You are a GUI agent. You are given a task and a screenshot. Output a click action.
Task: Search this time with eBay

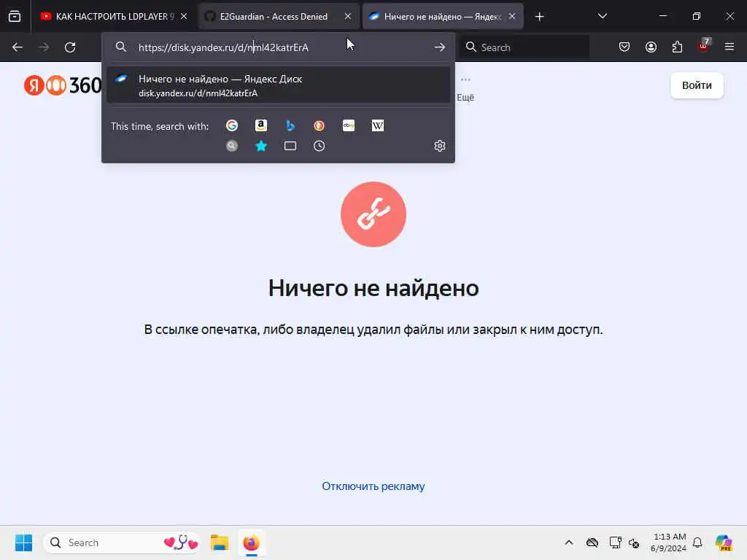click(x=349, y=125)
